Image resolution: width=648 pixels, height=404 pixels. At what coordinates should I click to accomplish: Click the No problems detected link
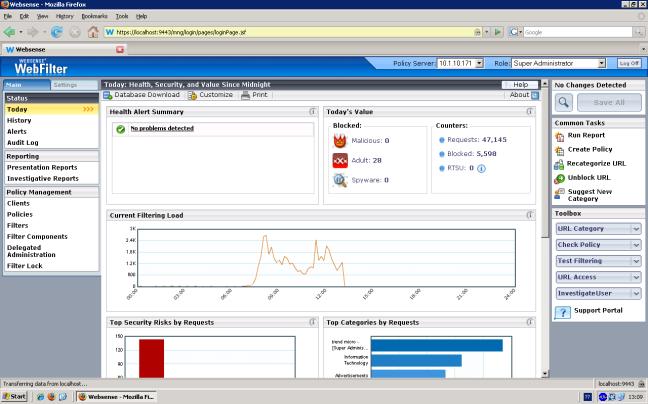coord(162,128)
